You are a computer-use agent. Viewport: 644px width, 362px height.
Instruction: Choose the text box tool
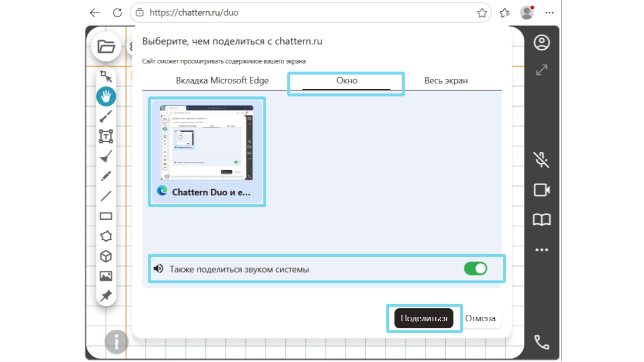[x=106, y=136]
